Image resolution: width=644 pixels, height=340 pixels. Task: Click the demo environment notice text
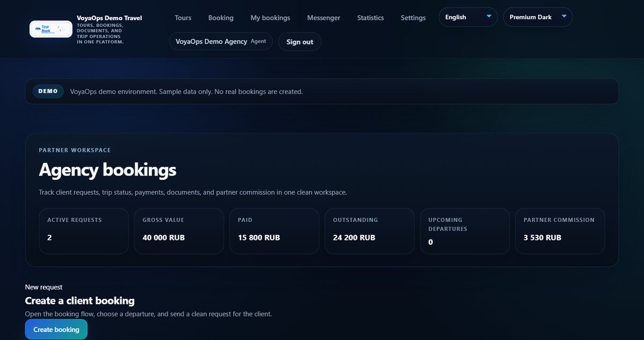[x=187, y=92]
